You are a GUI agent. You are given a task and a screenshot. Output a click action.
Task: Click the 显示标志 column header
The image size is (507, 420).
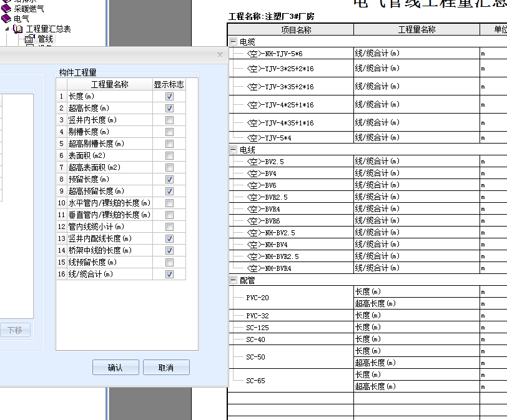[169, 84]
